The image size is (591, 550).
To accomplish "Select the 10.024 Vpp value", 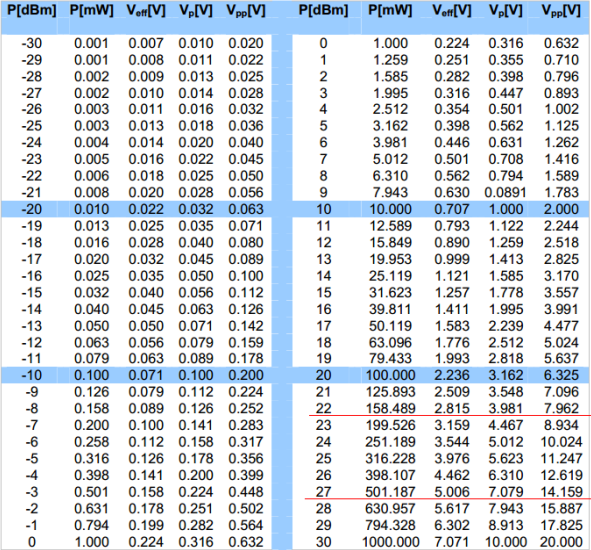I will (562, 442).
